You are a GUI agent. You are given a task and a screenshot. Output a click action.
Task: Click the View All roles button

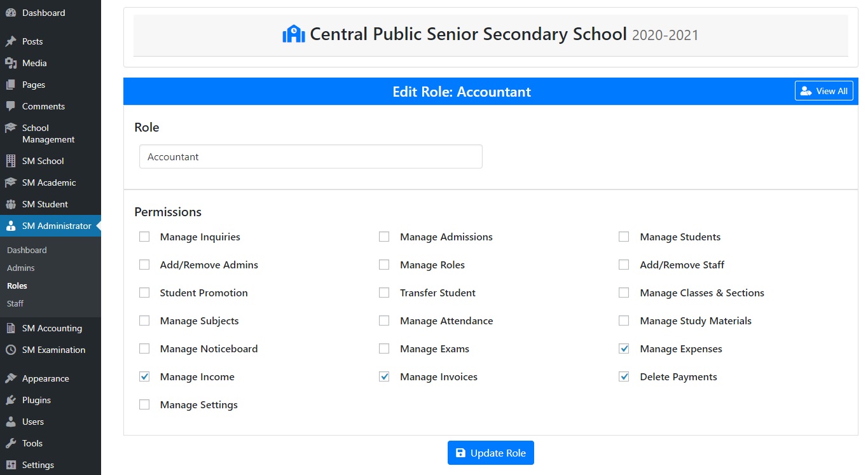click(823, 90)
